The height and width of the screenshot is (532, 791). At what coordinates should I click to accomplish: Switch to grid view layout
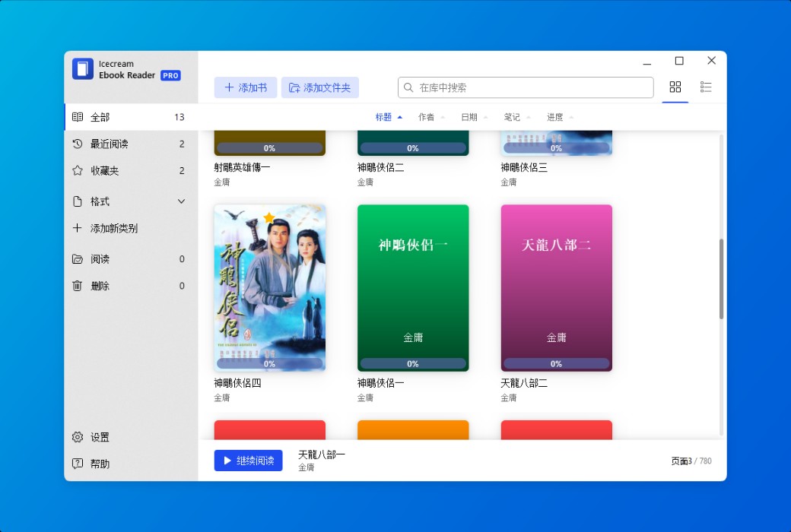pyautogui.click(x=675, y=87)
